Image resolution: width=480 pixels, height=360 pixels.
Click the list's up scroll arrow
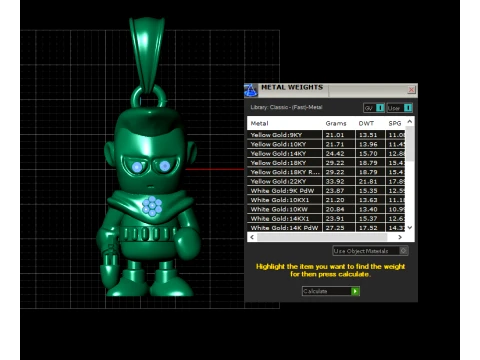(410, 122)
